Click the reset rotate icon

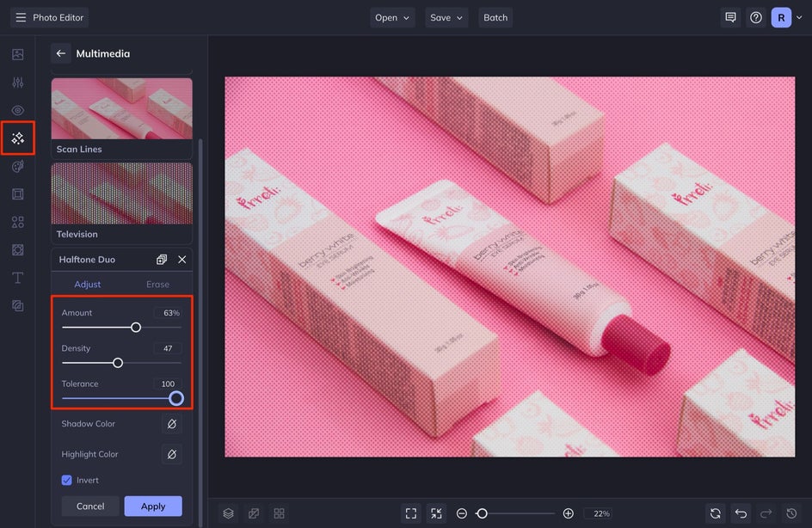715,513
